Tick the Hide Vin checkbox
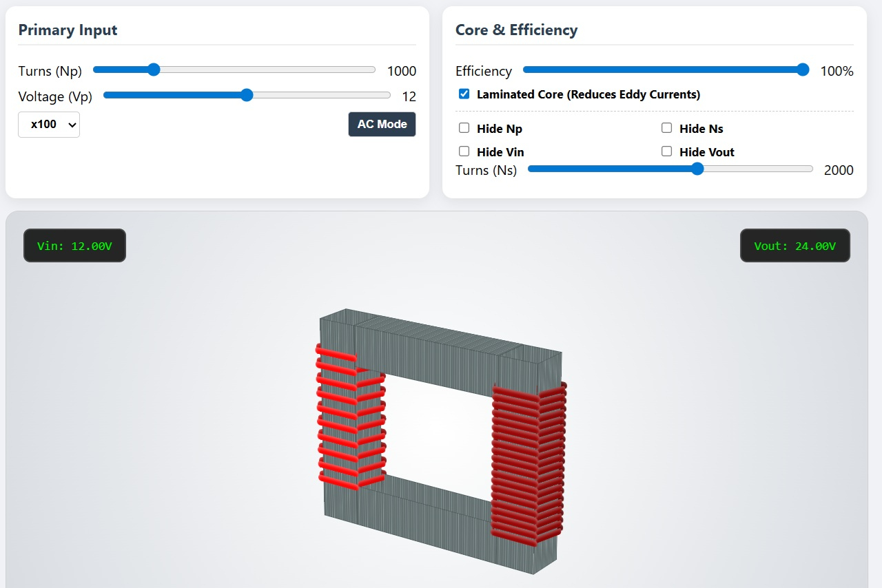This screenshot has width=882, height=588. point(464,151)
